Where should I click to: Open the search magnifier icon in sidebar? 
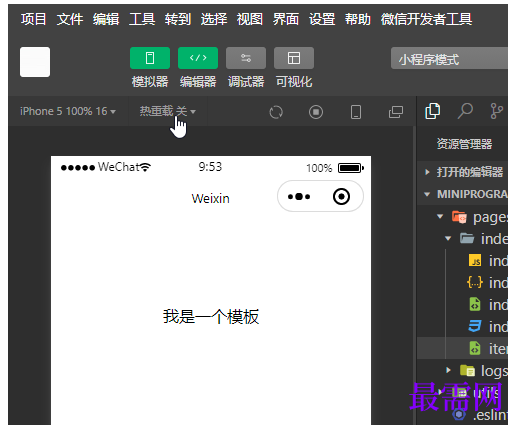(x=465, y=111)
